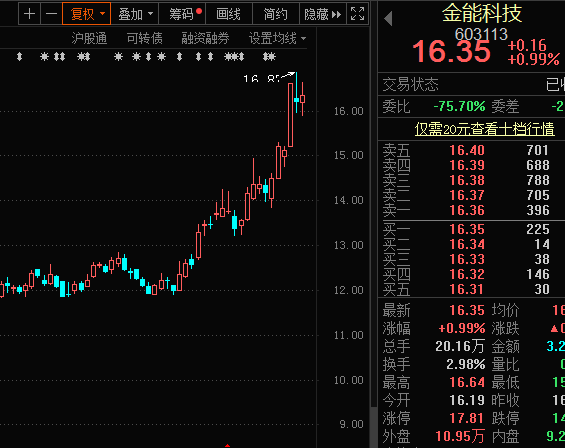The image size is (565, 448).
Task: Click the 画线 draw line button
Action: [228, 14]
